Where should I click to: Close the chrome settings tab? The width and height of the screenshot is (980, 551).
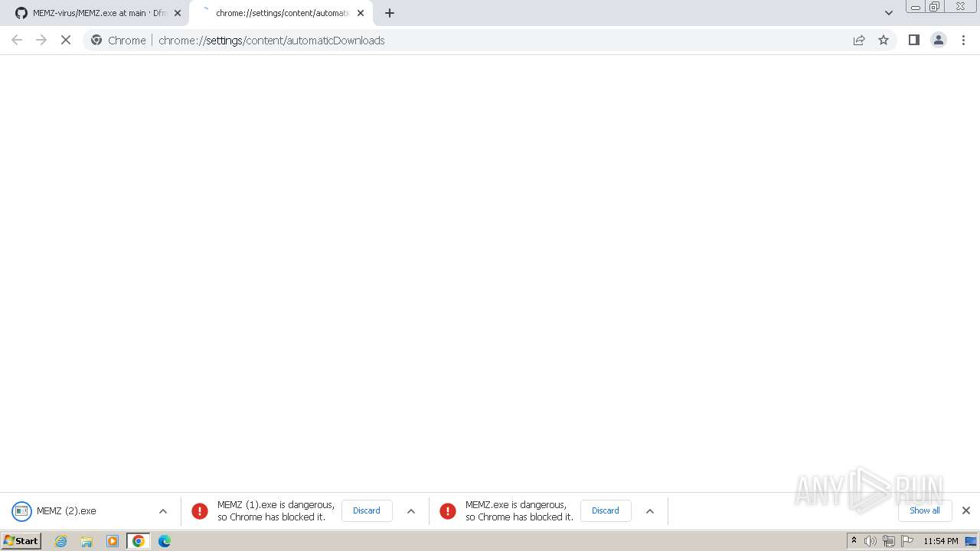pos(361,13)
